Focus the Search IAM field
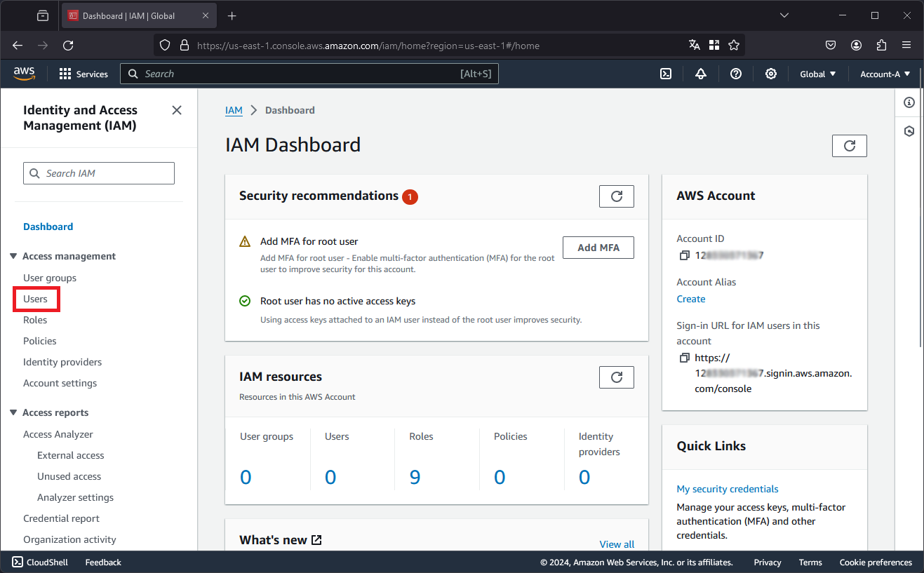 (99, 173)
